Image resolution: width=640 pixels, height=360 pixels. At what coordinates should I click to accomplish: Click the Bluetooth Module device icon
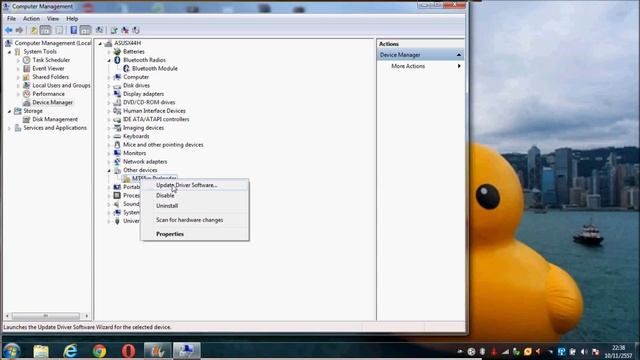[x=126, y=69]
